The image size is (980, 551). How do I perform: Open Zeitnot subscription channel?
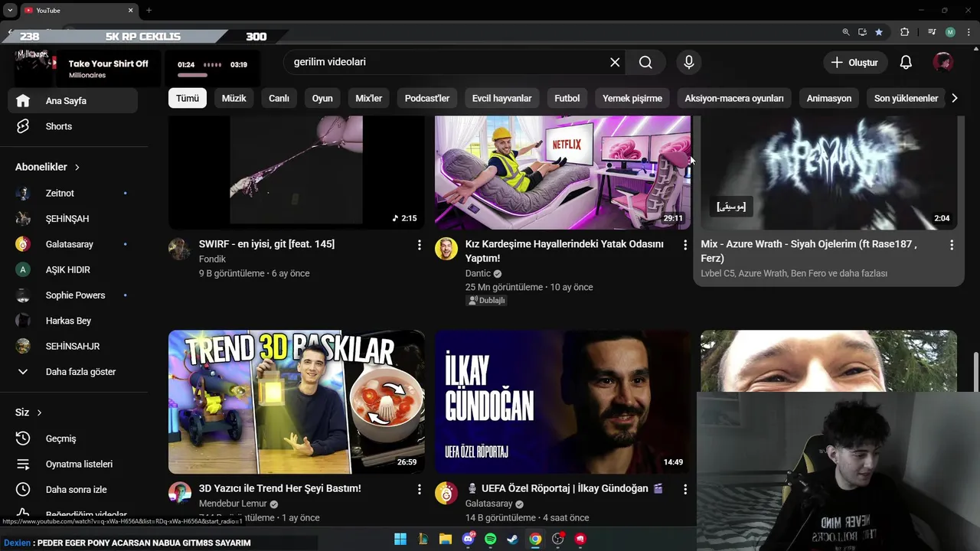pyautogui.click(x=73, y=193)
